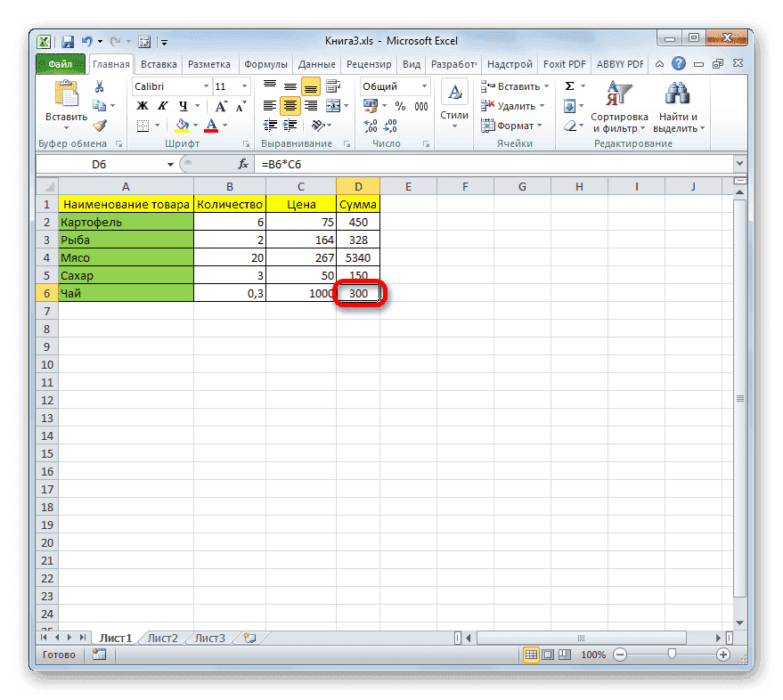The height and width of the screenshot is (700, 783).
Task: Open the Файл menu
Action: point(61,63)
